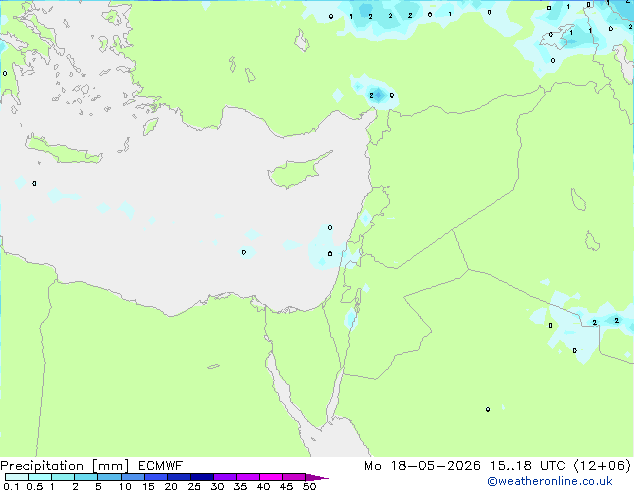Click the "(12+06)" forecast run label
This screenshot has width=634, height=490.
click(602, 466)
